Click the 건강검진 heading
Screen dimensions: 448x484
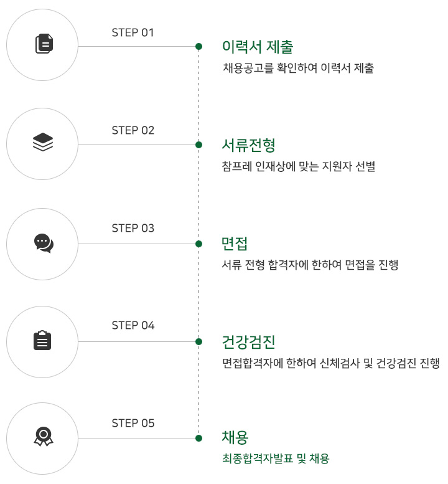tap(248, 341)
